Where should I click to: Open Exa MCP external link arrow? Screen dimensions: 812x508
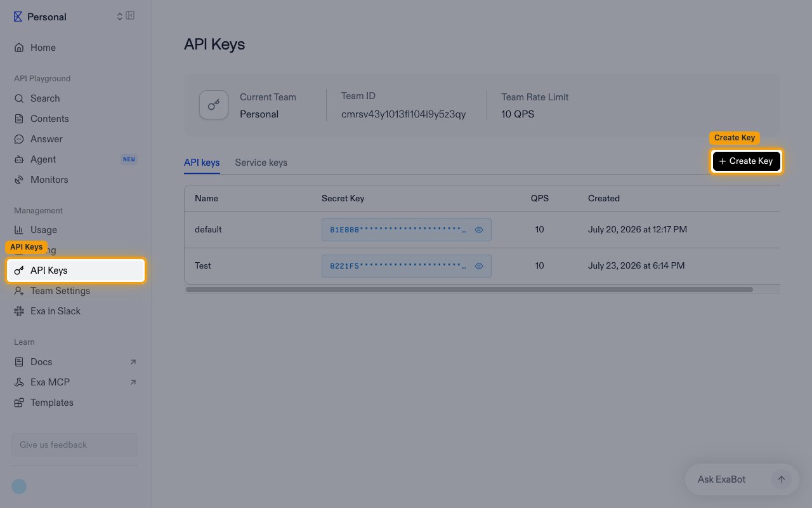pyautogui.click(x=133, y=382)
